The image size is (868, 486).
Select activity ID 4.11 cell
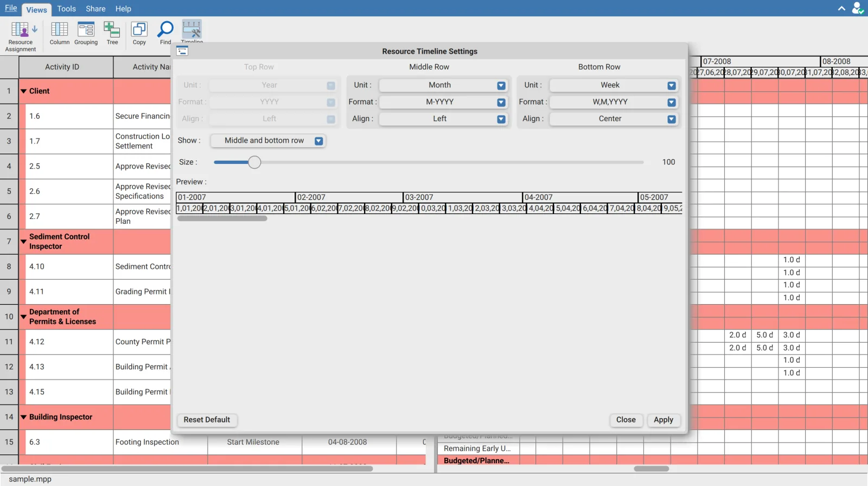pos(69,292)
